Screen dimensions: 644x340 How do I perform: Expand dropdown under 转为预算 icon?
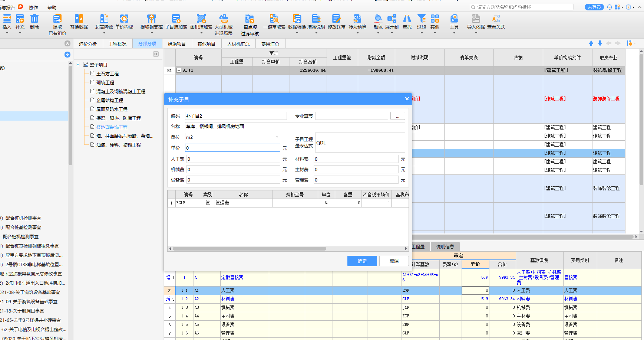357,33
